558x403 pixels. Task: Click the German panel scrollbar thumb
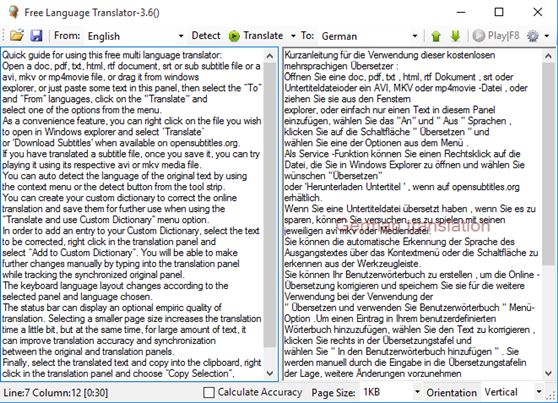(x=548, y=164)
